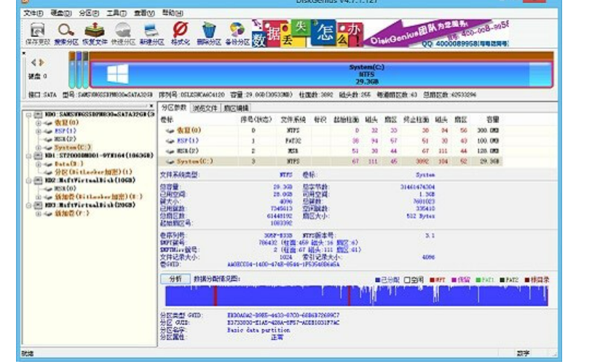Go to previous disk with left arrow
This screenshot has width=592, height=364.
coord(31,63)
